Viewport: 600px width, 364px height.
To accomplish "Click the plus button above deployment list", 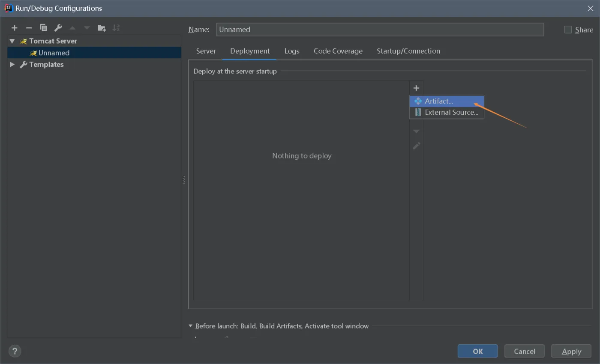I will tap(416, 88).
